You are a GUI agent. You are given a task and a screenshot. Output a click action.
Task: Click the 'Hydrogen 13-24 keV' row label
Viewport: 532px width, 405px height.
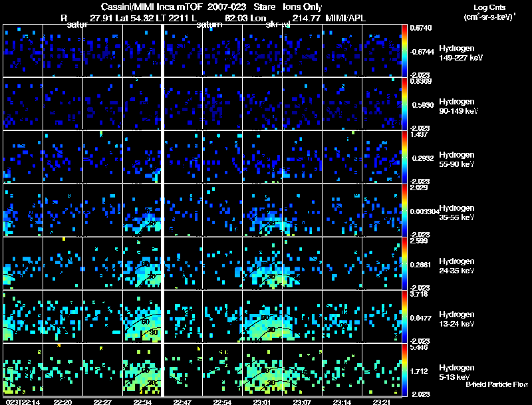point(457,319)
